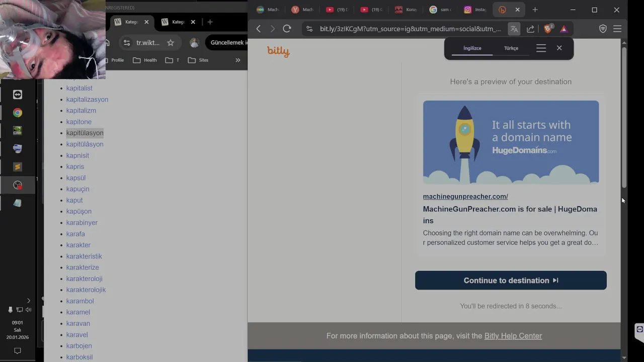Open the Sites bookmarks folder
Viewport: 644px width, 362px height.
[198, 60]
